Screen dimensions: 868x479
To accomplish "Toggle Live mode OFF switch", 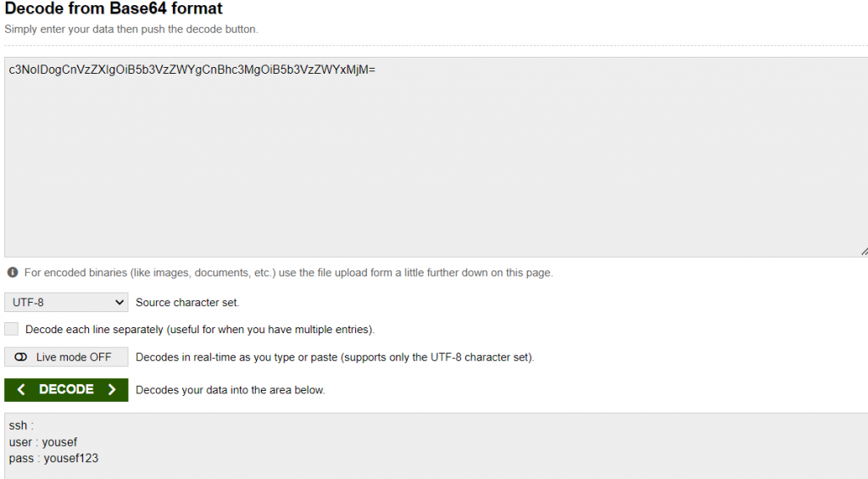I will click(66, 357).
